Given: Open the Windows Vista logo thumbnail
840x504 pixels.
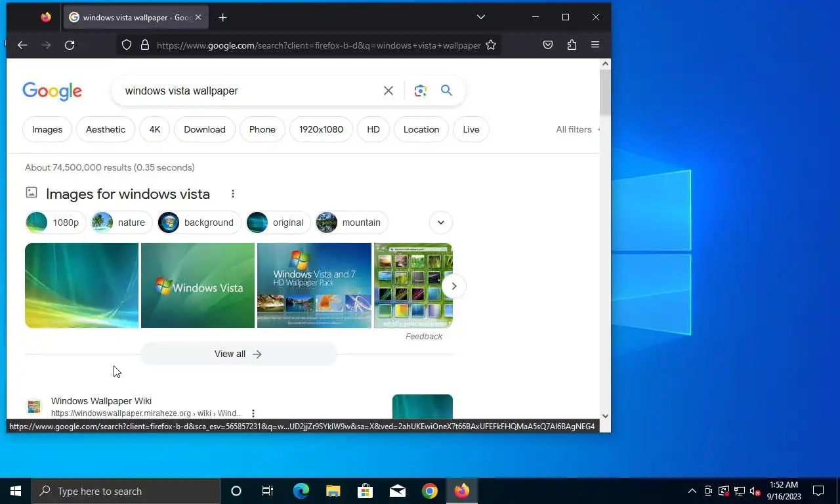Looking at the screenshot, I should [x=198, y=285].
